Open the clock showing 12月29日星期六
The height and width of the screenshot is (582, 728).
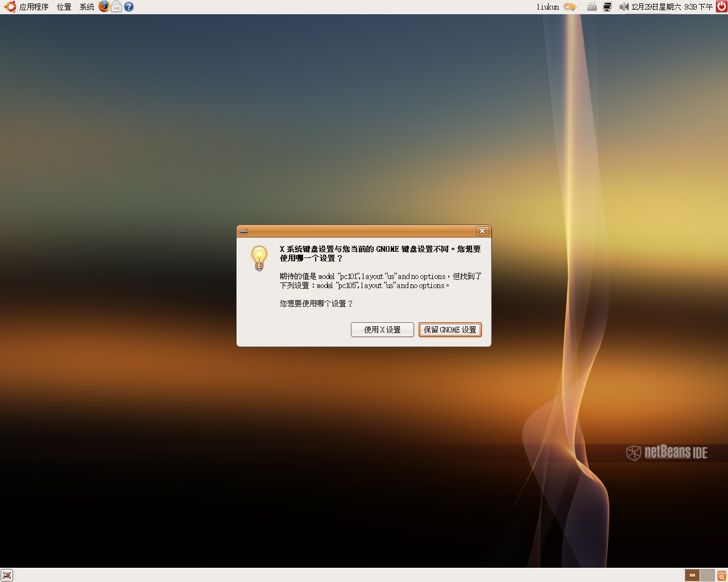[672, 7]
